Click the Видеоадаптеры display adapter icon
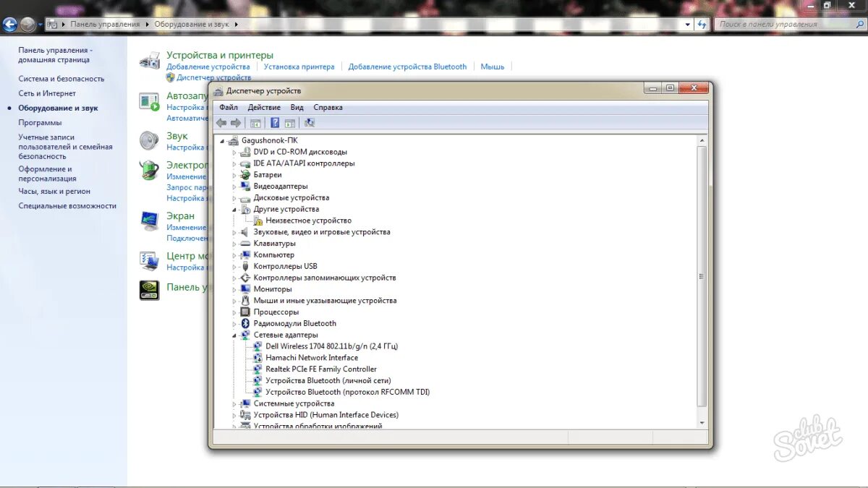 [245, 187]
